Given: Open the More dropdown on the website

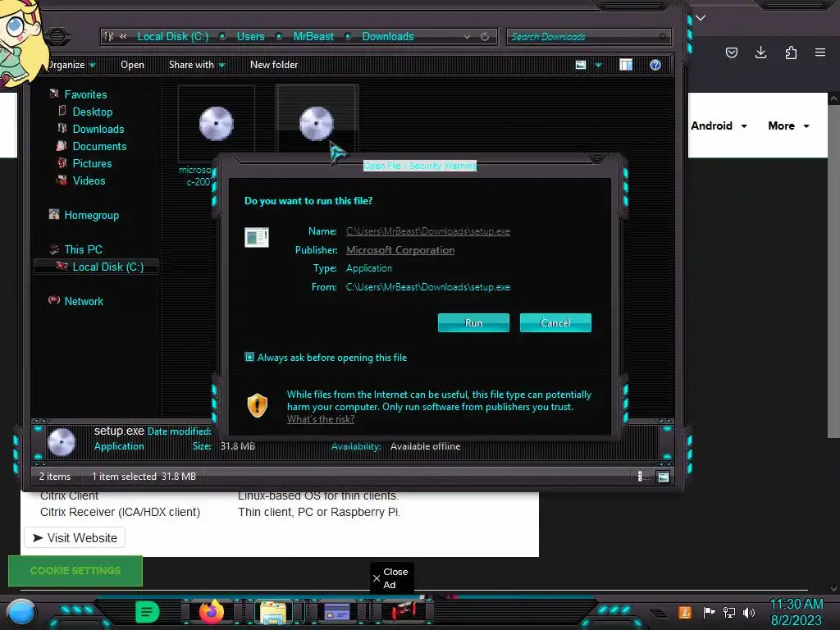Looking at the screenshot, I should [x=788, y=126].
